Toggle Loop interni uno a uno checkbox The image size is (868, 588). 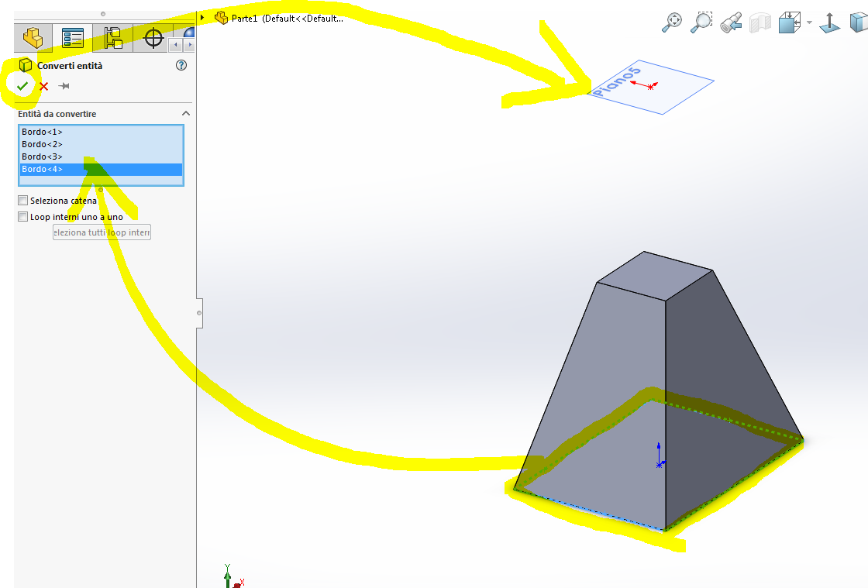click(23, 217)
